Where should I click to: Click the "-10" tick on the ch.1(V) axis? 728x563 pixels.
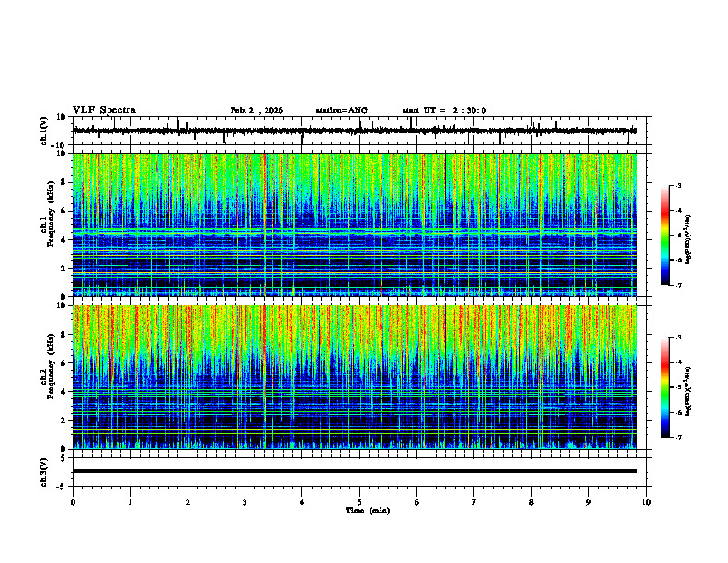[x=60, y=145]
